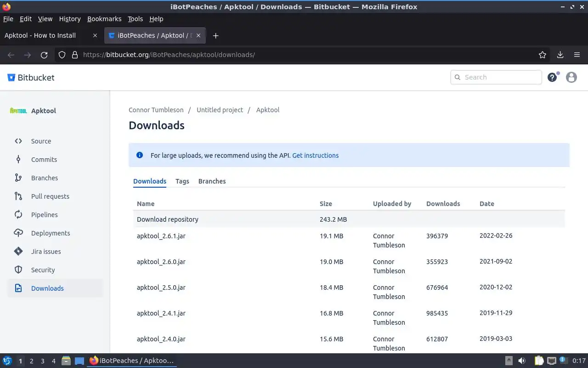Open the Edit menu

pos(26,19)
